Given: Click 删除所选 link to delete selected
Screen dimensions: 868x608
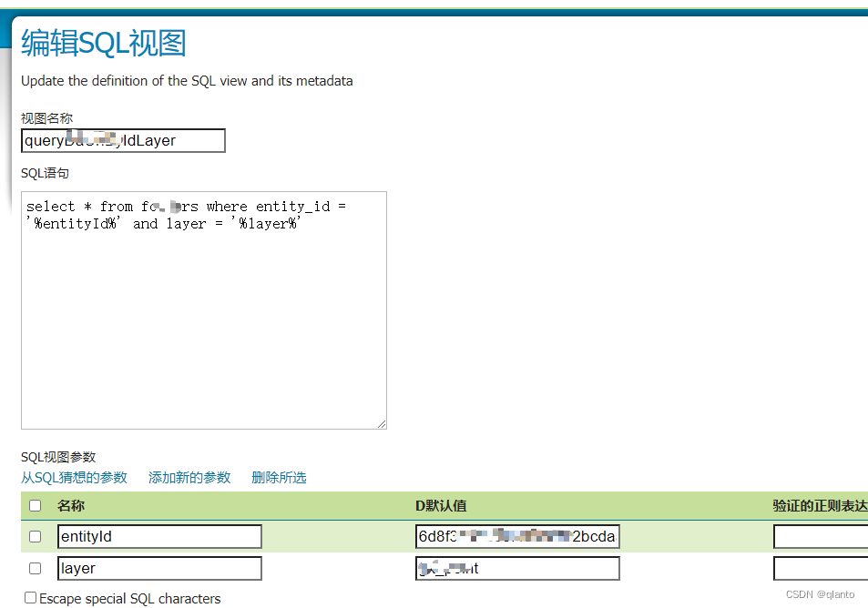Looking at the screenshot, I should pyautogui.click(x=279, y=477).
